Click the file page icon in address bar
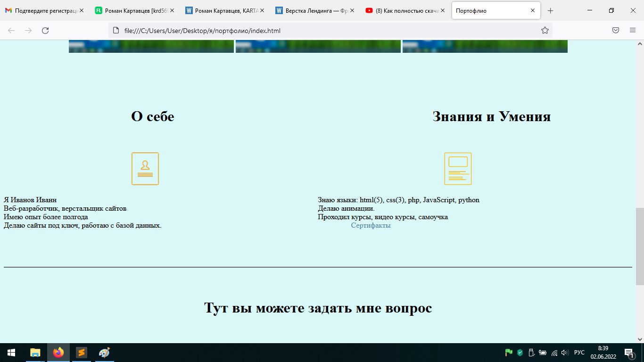The height and width of the screenshot is (362, 644). [116, 31]
